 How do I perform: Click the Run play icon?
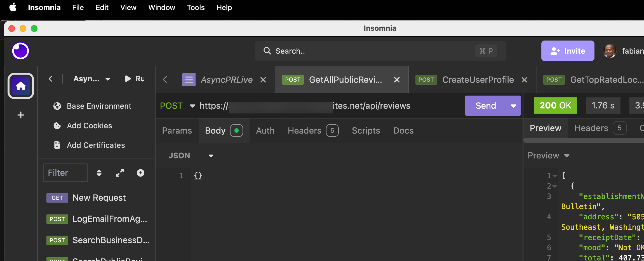pyautogui.click(x=128, y=79)
